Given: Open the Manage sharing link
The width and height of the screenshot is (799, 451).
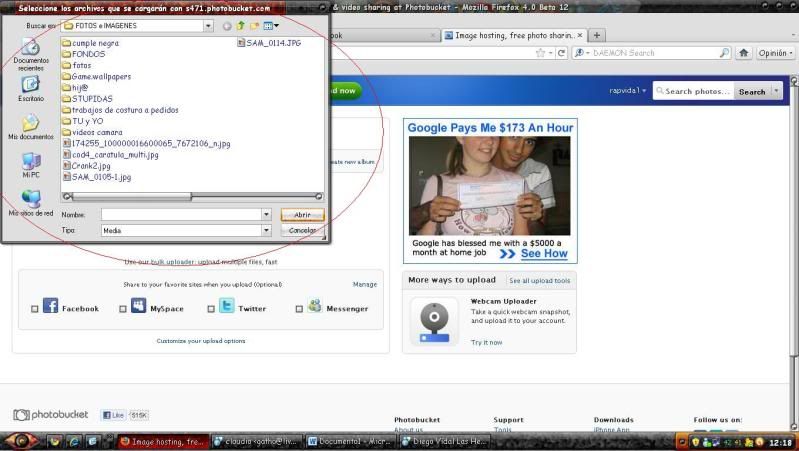Looking at the screenshot, I should tap(365, 284).
